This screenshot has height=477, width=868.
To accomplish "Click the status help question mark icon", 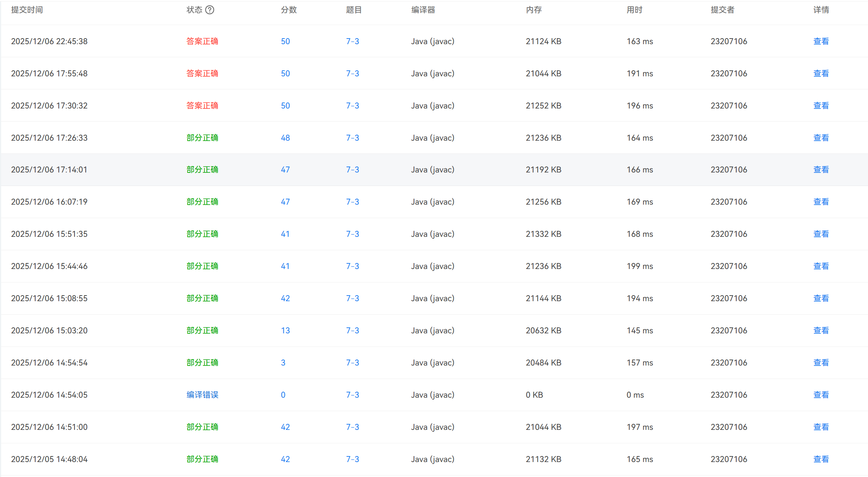I will (210, 10).
